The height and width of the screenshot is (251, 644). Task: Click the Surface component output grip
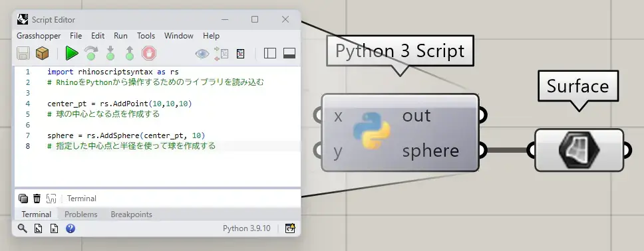627,151
